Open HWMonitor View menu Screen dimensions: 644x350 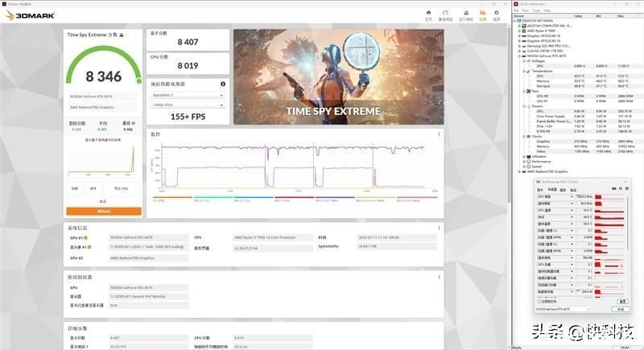click(x=526, y=10)
